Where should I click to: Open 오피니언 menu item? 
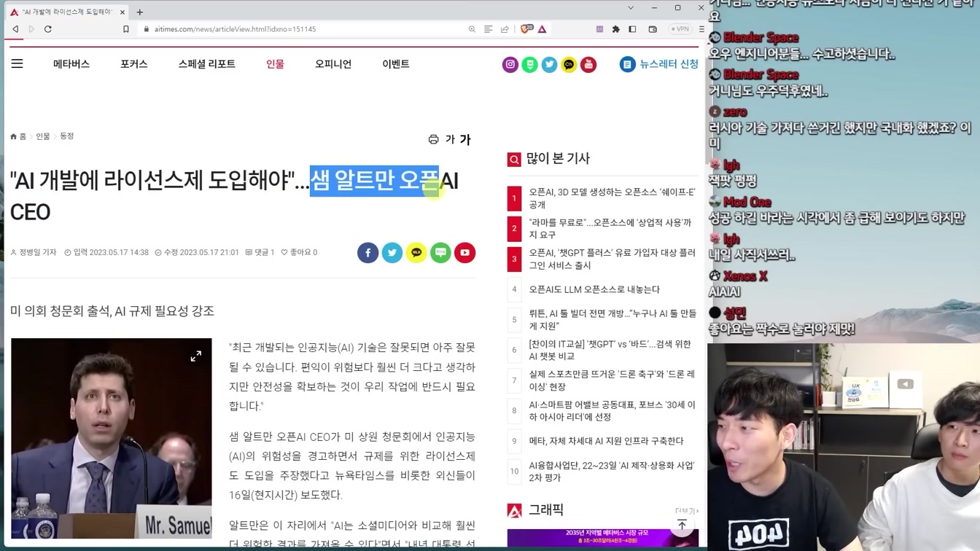[x=333, y=64]
